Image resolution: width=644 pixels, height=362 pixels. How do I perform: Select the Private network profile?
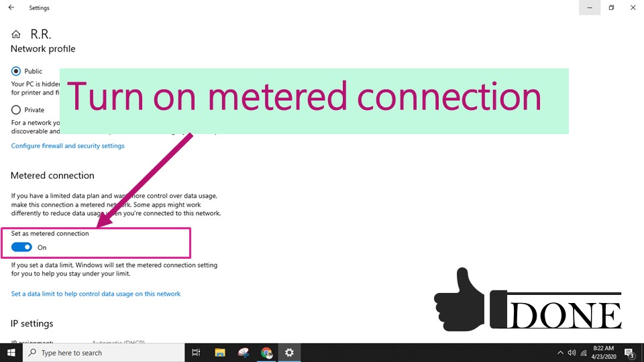click(x=16, y=109)
